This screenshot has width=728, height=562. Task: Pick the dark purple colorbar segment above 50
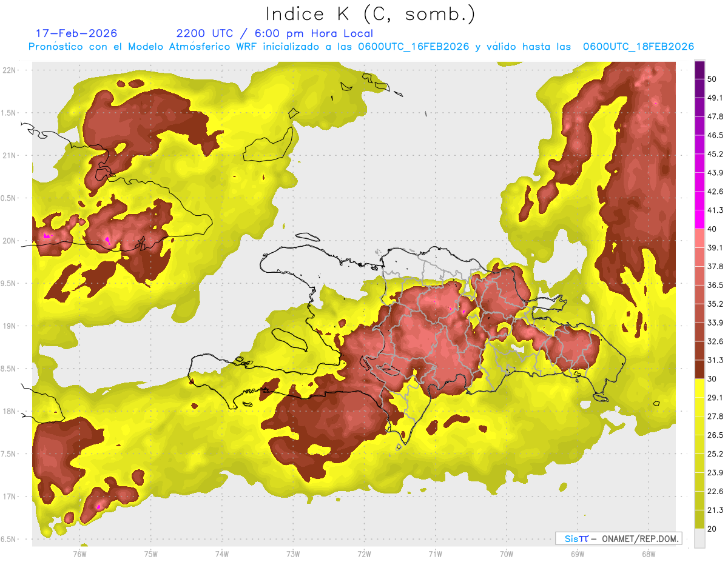click(699, 70)
